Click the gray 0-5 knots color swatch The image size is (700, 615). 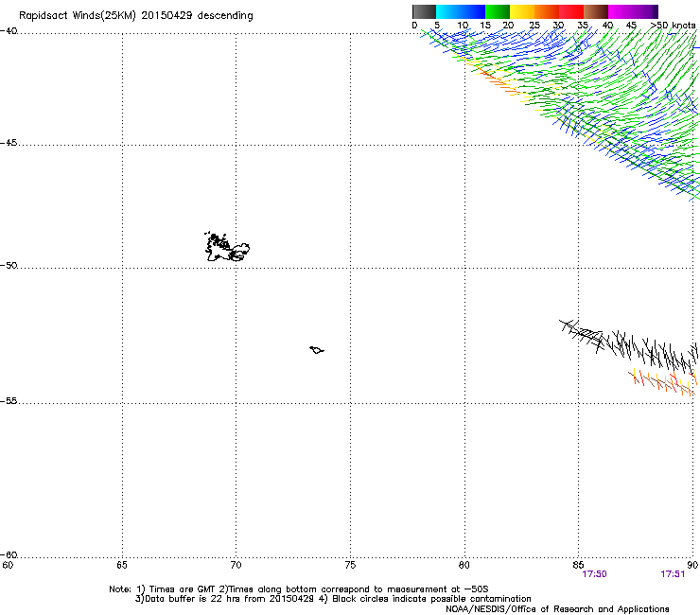(424, 11)
